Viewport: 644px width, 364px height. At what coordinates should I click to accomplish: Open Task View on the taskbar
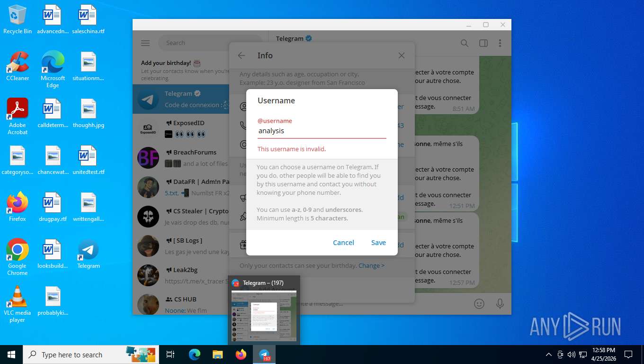pyautogui.click(x=170, y=355)
